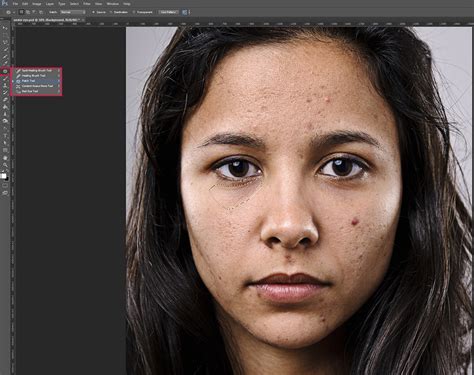Open the File menu
The width and height of the screenshot is (474, 375).
tap(15, 4)
